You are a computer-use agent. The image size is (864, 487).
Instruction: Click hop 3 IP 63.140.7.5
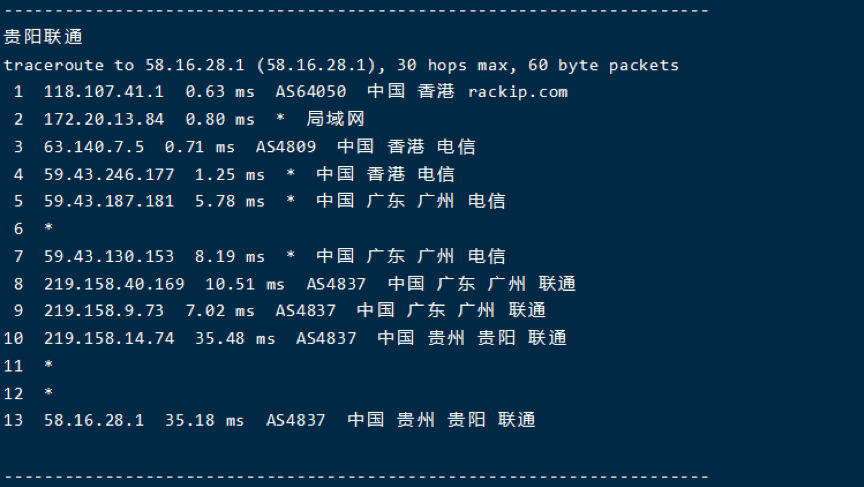tap(94, 147)
